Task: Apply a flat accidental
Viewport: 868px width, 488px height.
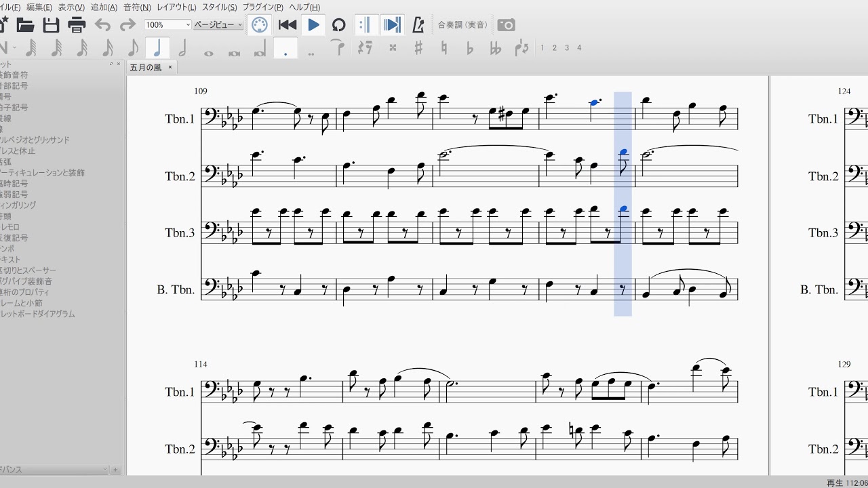Action: (469, 48)
